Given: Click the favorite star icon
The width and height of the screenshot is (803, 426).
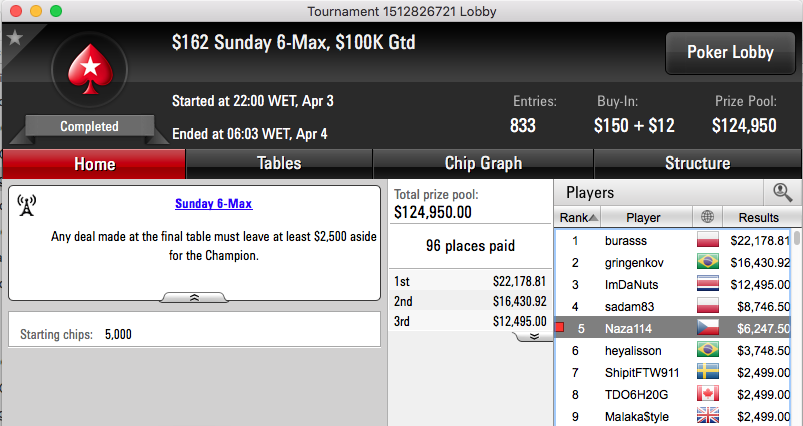Looking at the screenshot, I should 15,37.
